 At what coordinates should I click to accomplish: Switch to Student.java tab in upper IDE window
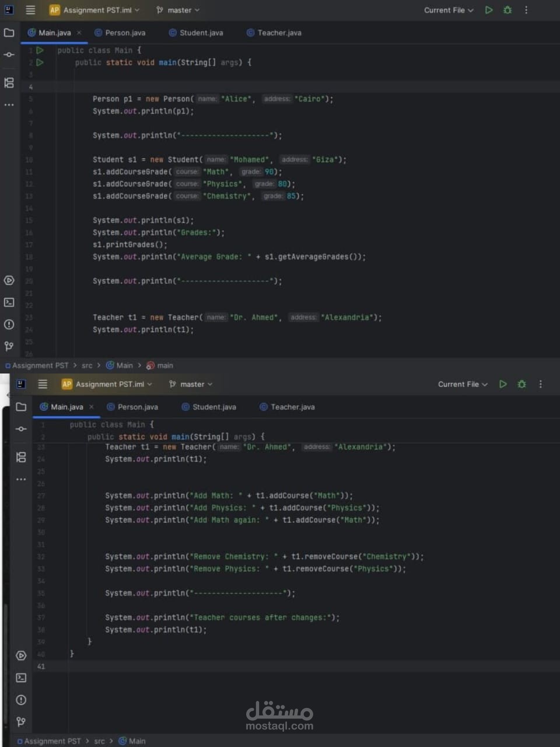coord(196,33)
